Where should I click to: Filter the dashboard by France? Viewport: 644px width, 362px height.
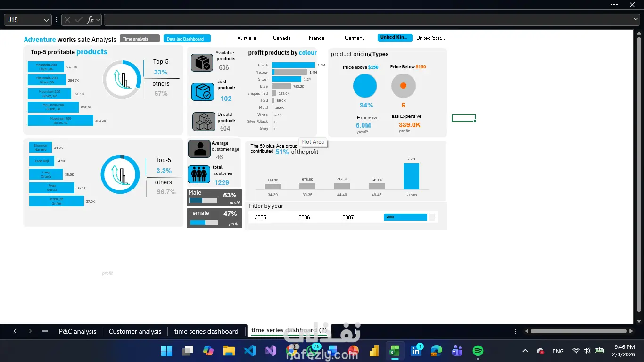(x=317, y=38)
